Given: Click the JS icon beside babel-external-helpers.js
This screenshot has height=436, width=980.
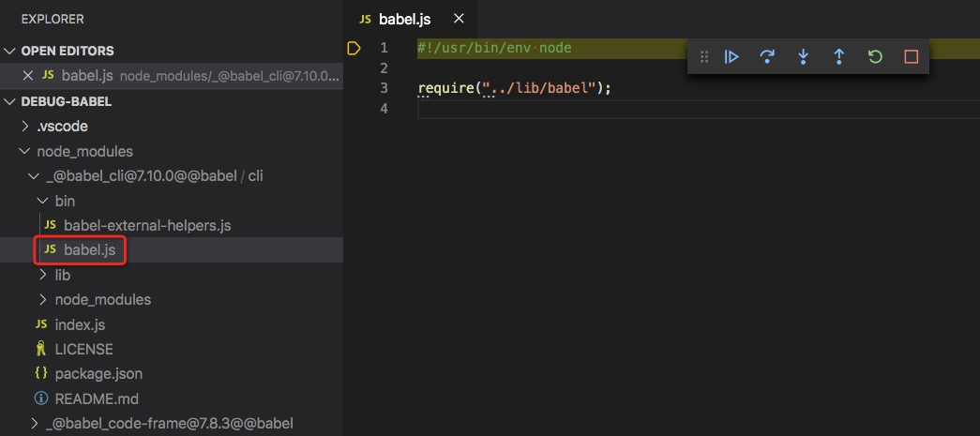Looking at the screenshot, I should [50, 225].
